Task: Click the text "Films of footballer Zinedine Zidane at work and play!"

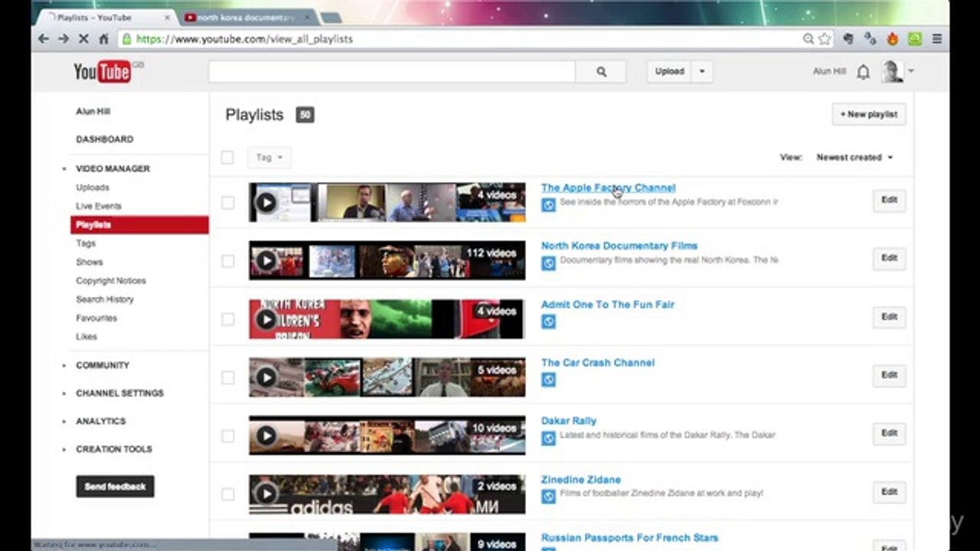Action: [661, 494]
